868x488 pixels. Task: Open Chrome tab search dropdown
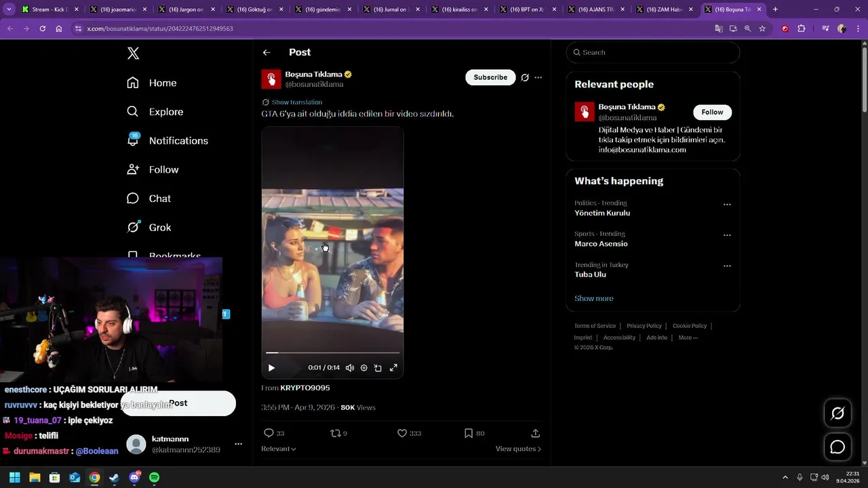[9, 9]
